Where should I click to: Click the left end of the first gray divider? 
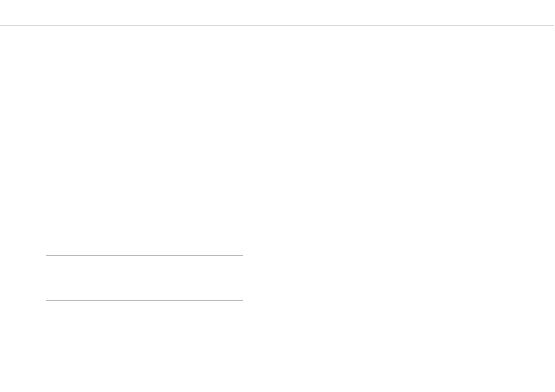[x=47, y=151]
